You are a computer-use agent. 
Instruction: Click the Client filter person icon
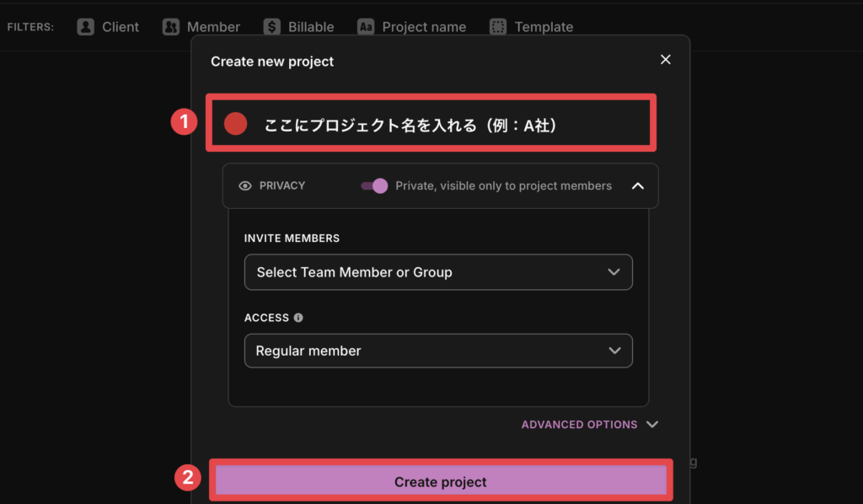[85, 27]
